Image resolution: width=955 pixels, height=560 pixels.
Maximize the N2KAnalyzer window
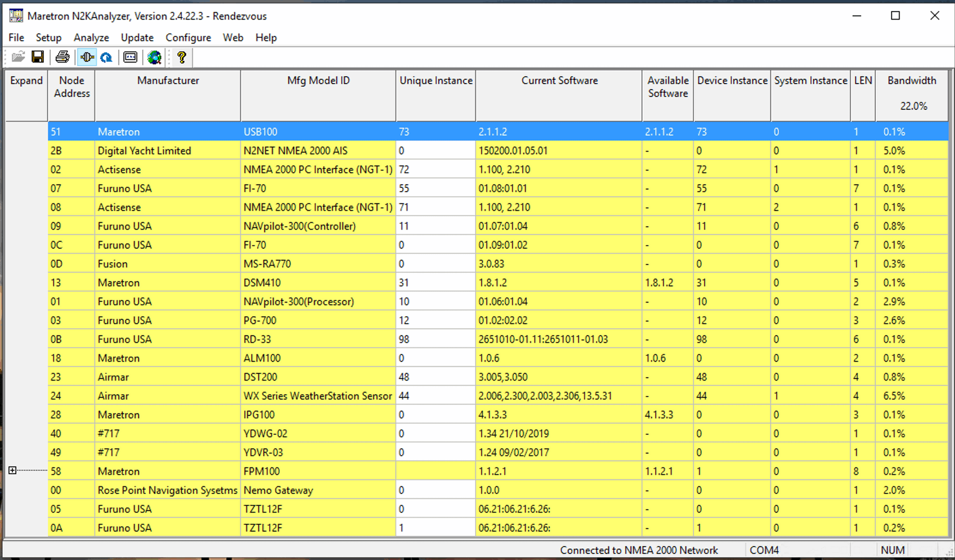coord(895,16)
